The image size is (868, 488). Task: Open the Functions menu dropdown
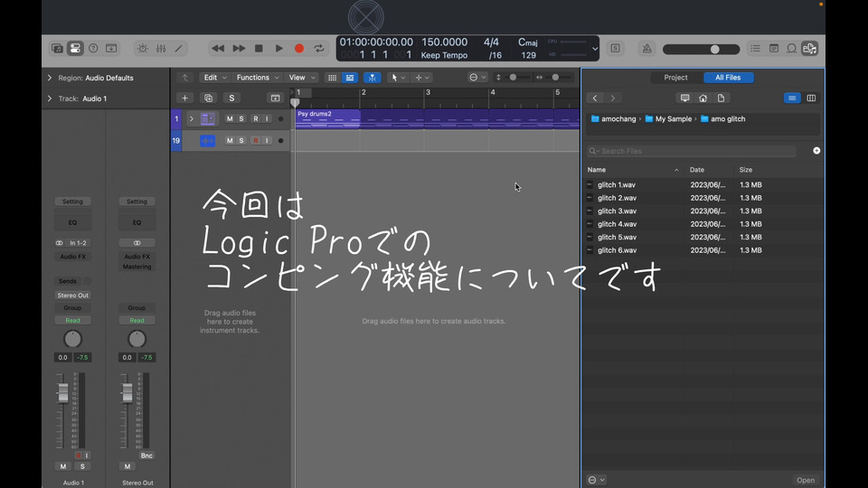click(x=258, y=78)
